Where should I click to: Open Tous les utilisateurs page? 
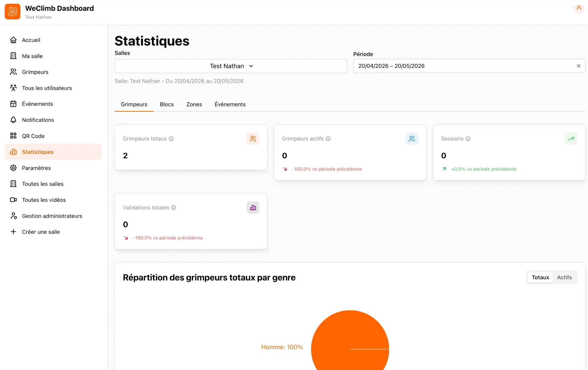pos(53,88)
